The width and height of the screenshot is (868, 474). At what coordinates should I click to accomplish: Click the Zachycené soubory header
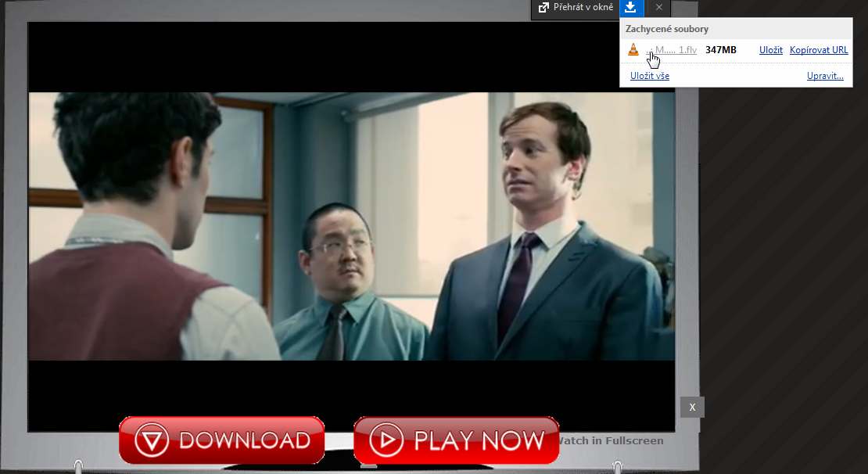[x=666, y=29]
